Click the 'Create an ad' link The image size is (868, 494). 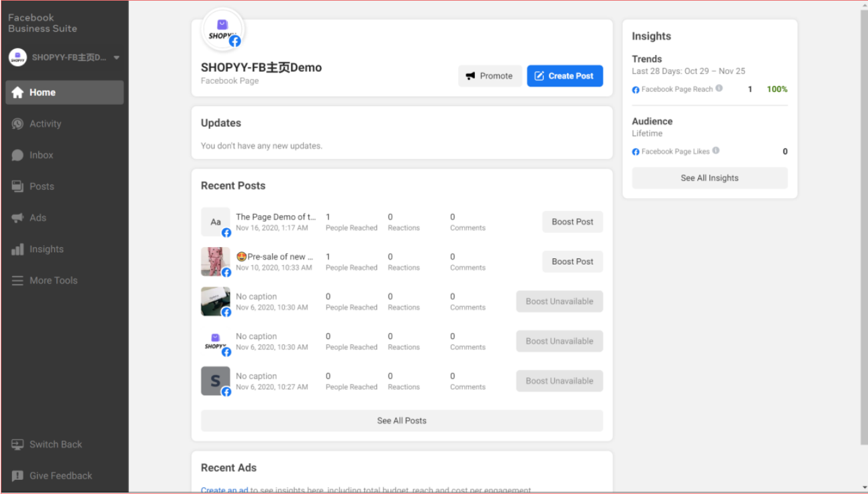point(224,490)
